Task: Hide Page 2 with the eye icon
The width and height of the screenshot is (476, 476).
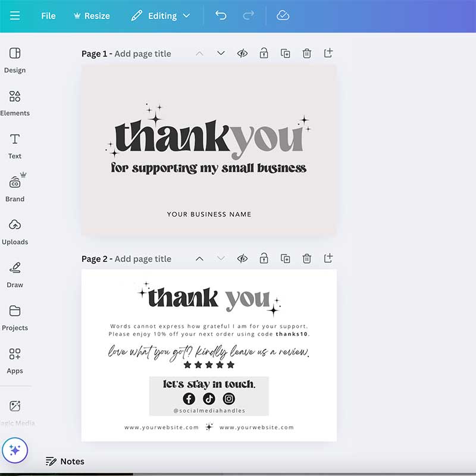Action: (242, 259)
